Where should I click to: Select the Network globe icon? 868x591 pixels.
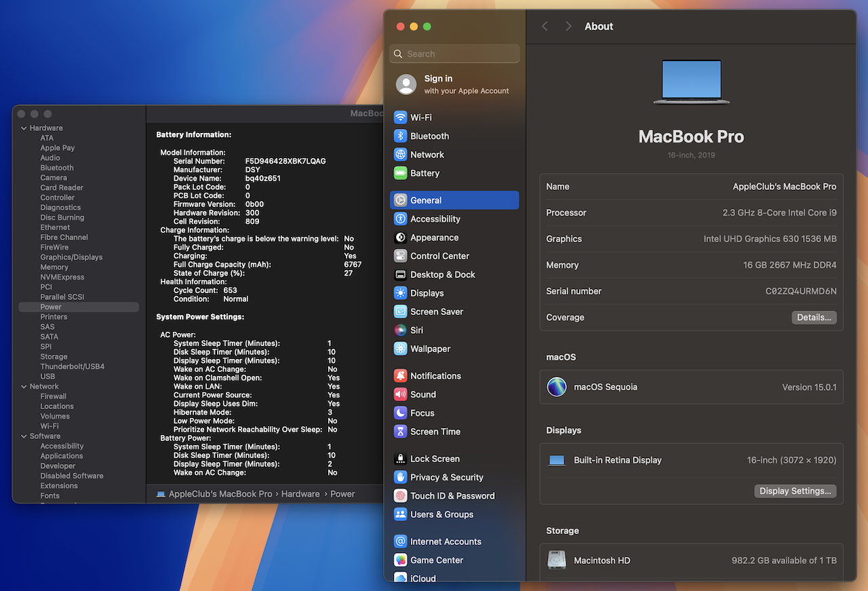click(400, 154)
